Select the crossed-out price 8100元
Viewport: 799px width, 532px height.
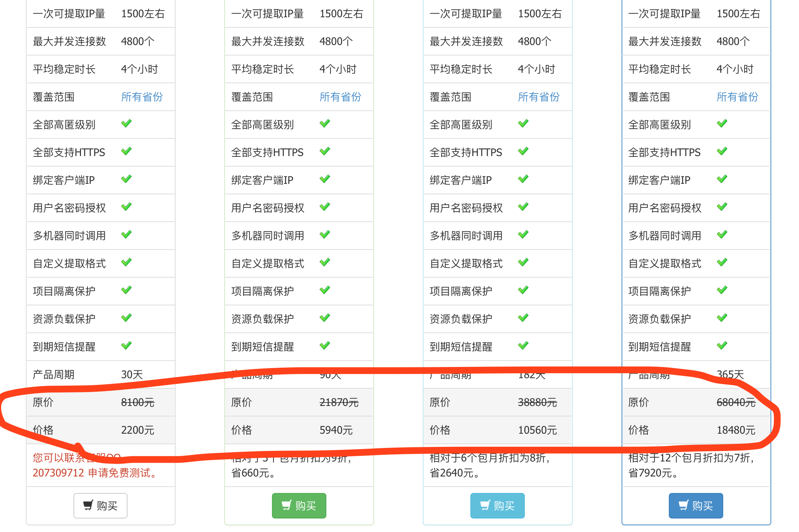[x=138, y=402]
